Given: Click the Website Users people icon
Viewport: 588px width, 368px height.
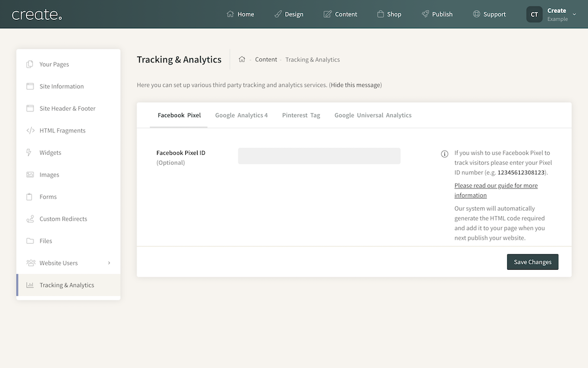Looking at the screenshot, I should [x=31, y=263].
